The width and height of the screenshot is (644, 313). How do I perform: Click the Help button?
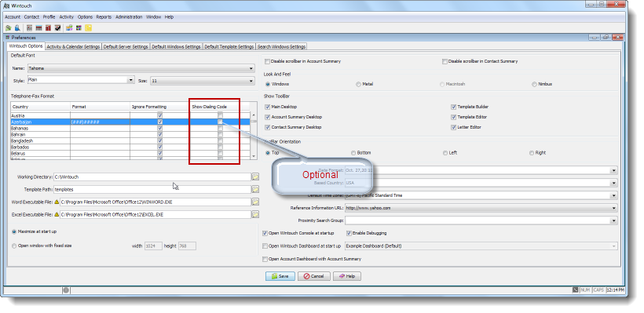pyautogui.click(x=347, y=276)
